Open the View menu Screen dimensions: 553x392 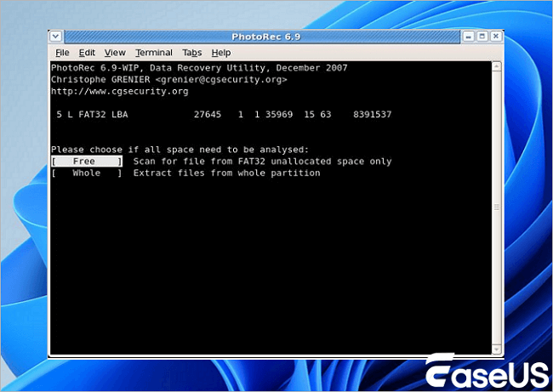(x=115, y=53)
